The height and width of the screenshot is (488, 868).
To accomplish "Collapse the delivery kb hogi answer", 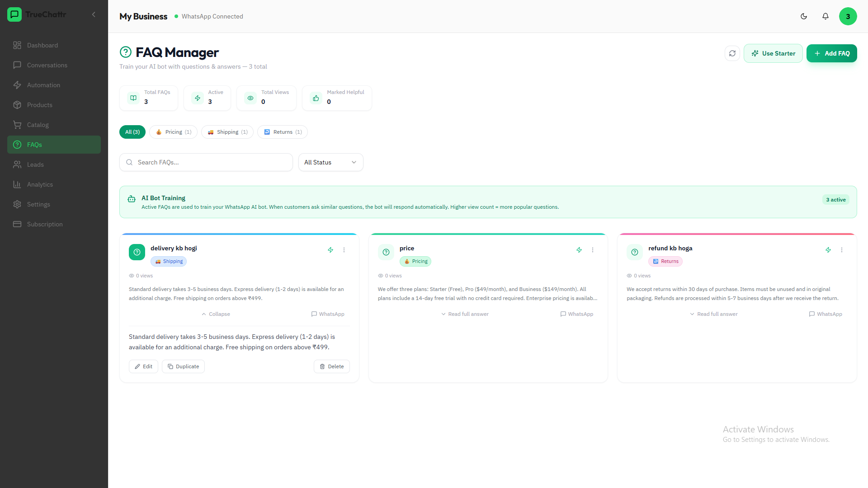I will click(216, 314).
